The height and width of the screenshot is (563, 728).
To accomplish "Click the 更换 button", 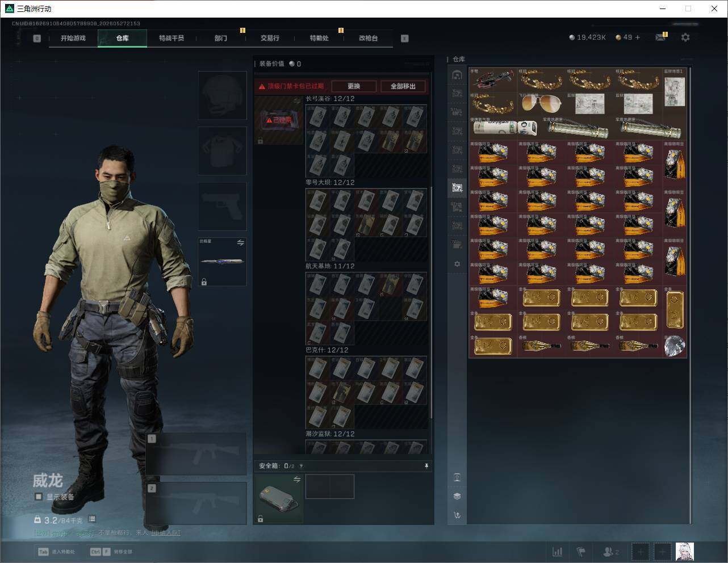I will click(x=354, y=86).
